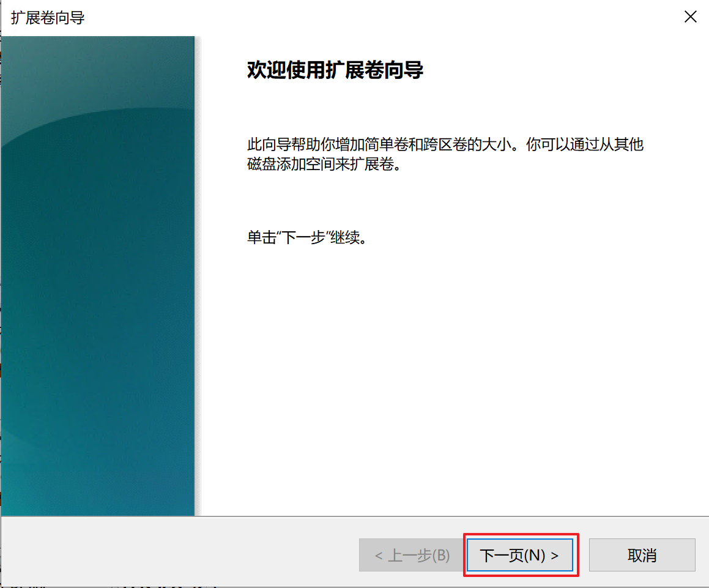
Task: Click the text 单击"下一步"继续。
Action: click(x=306, y=237)
